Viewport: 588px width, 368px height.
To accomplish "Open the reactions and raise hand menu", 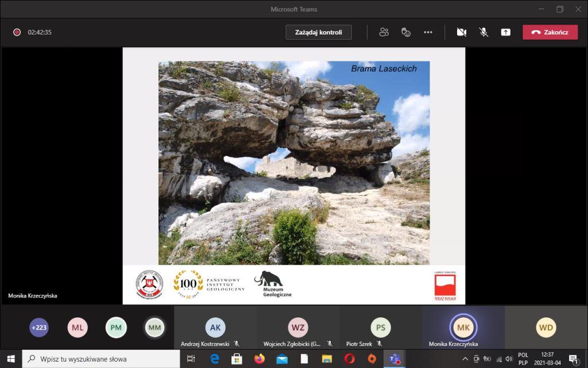I will click(x=406, y=32).
